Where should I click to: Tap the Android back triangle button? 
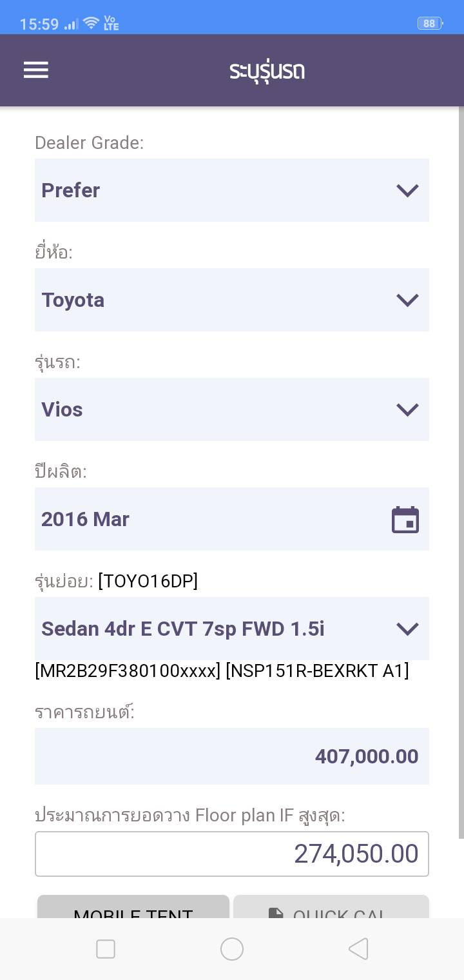(358, 949)
